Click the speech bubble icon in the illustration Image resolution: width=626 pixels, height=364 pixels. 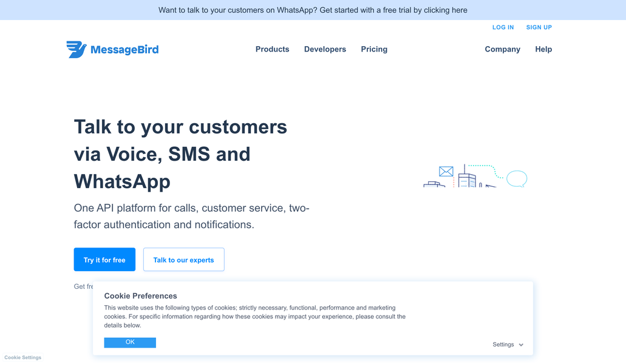(x=517, y=178)
